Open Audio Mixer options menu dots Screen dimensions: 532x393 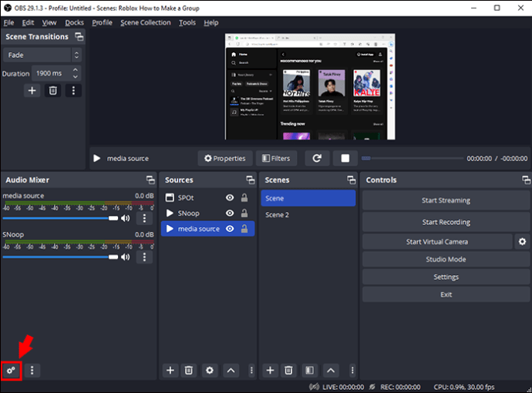(x=32, y=371)
